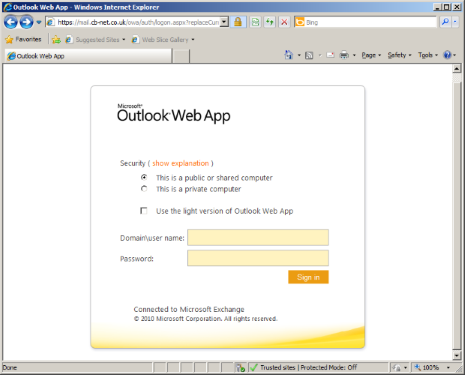Check Use the light version of Outlook Web App
Viewport: 465px width, 375px height.
pyautogui.click(x=144, y=211)
